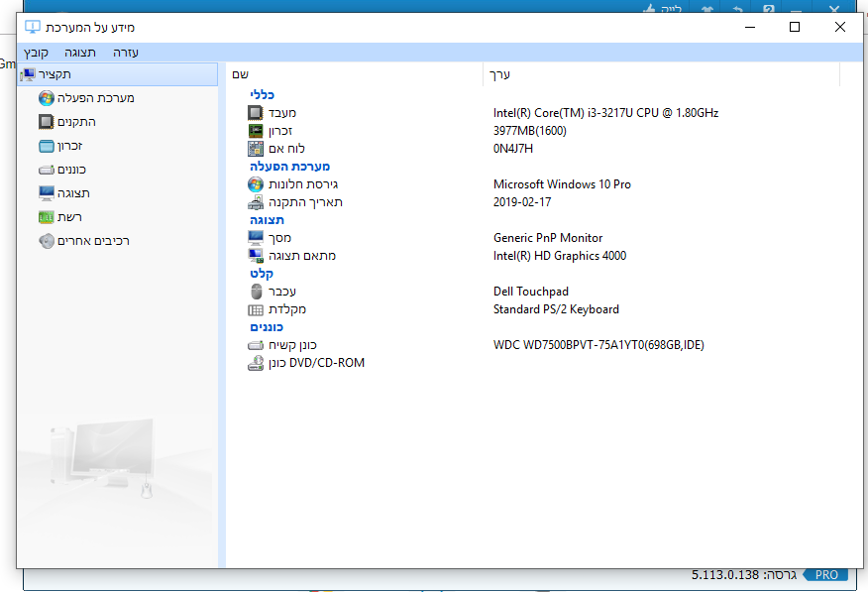
Task: Select the blue כוננים group heading in list
Action: click(x=267, y=327)
